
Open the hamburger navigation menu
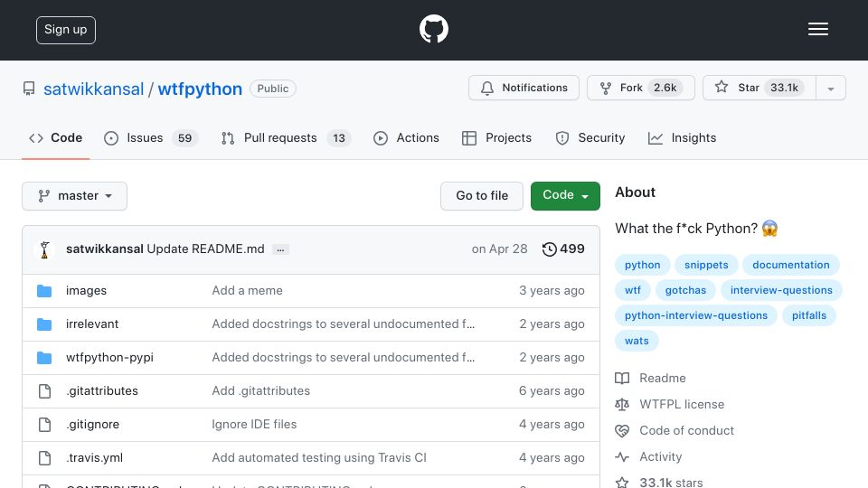(817, 29)
